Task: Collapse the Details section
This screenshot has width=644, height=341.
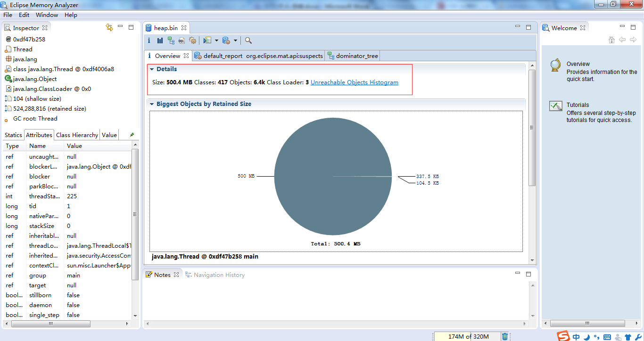Action: tap(152, 69)
